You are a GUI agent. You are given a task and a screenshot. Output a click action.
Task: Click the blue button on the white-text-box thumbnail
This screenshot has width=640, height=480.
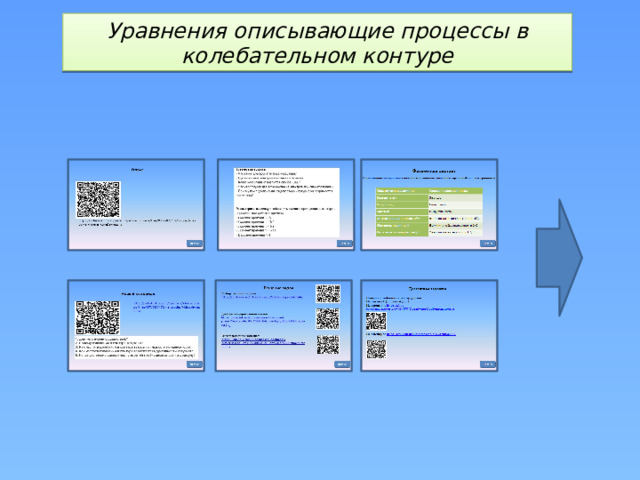[x=344, y=243]
